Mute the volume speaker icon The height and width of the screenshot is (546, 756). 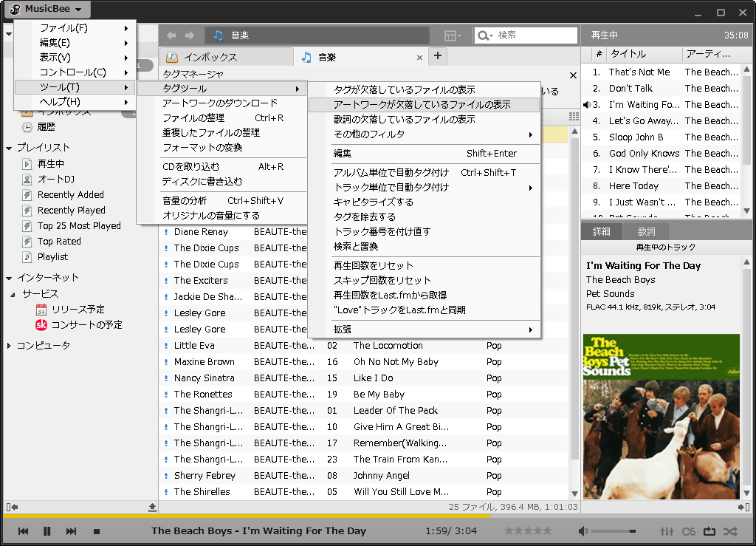click(x=583, y=531)
